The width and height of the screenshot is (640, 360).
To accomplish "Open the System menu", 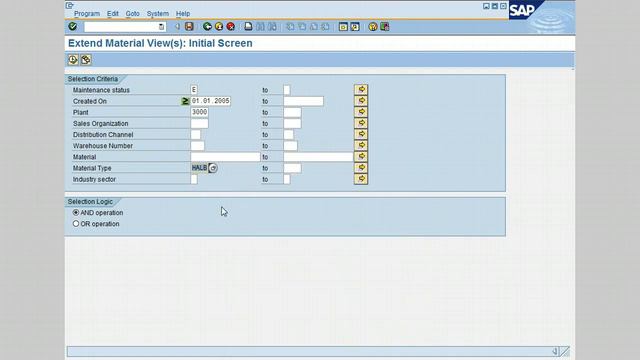I will 158,13.
